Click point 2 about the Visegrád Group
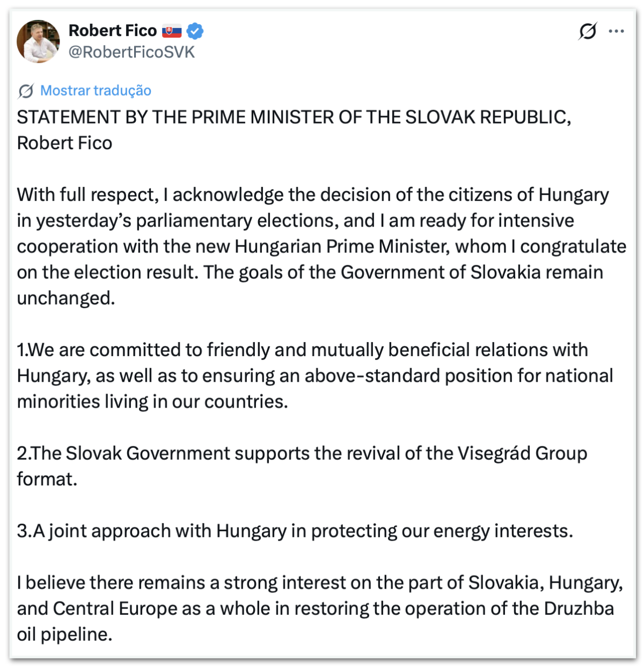Image resolution: width=644 pixels, height=667 pixels. click(302, 453)
